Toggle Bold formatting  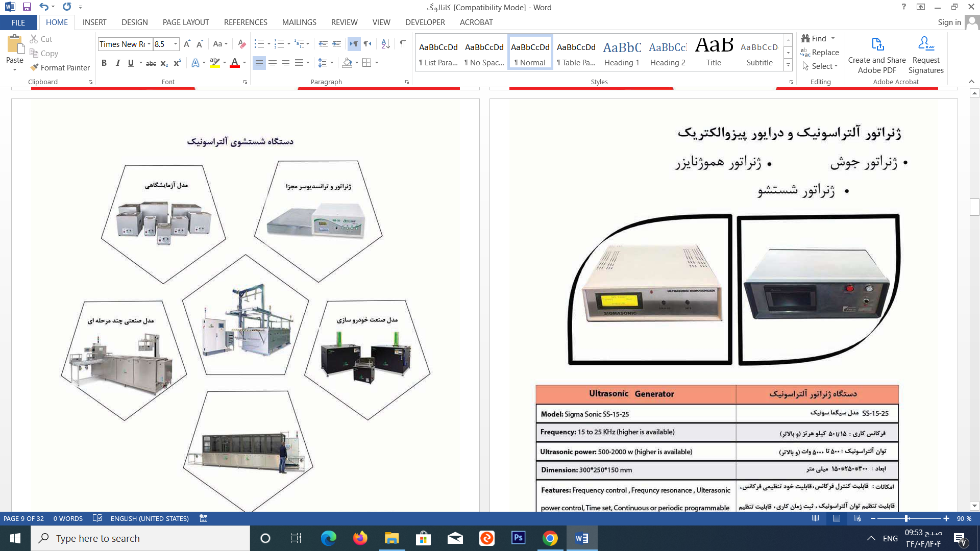[x=104, y=63]
